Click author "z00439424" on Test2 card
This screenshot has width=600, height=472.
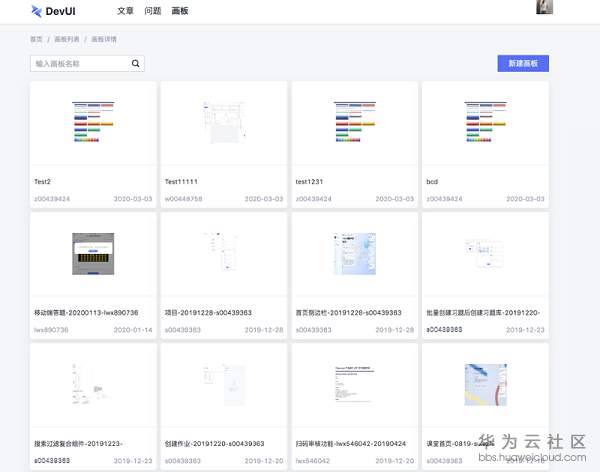click(52, 199)
